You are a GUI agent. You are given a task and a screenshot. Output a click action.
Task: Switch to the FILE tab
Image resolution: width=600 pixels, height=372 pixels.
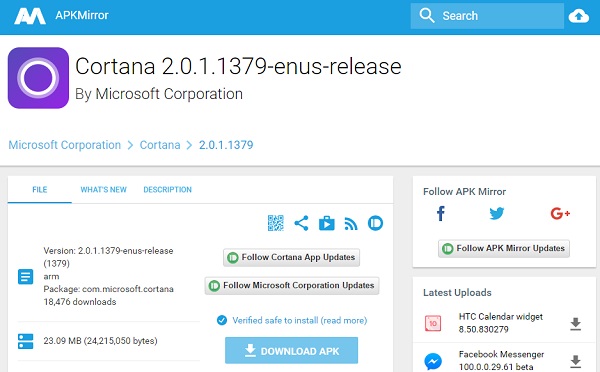(40, 189)
